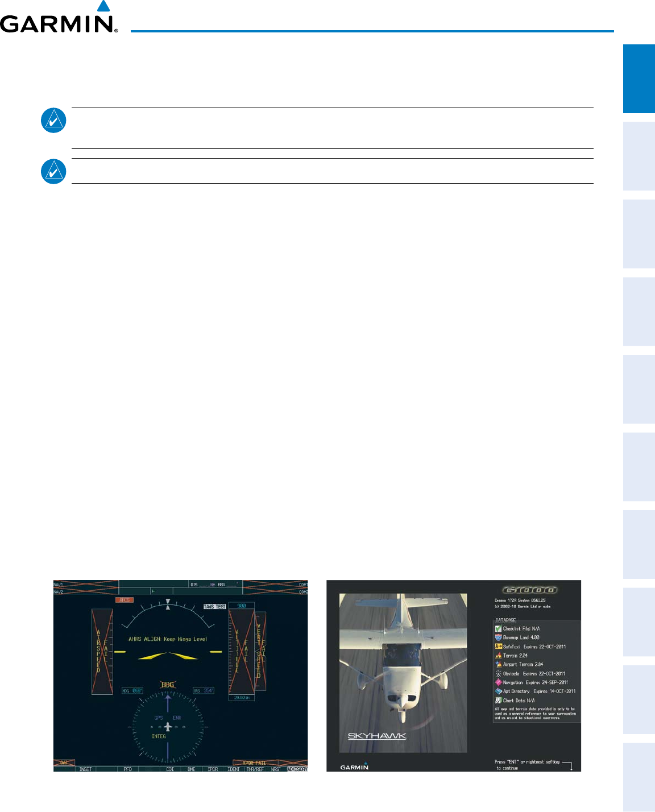Click the NAV2 frequency field
The image size is (655, 812).
tap(86, 591)
